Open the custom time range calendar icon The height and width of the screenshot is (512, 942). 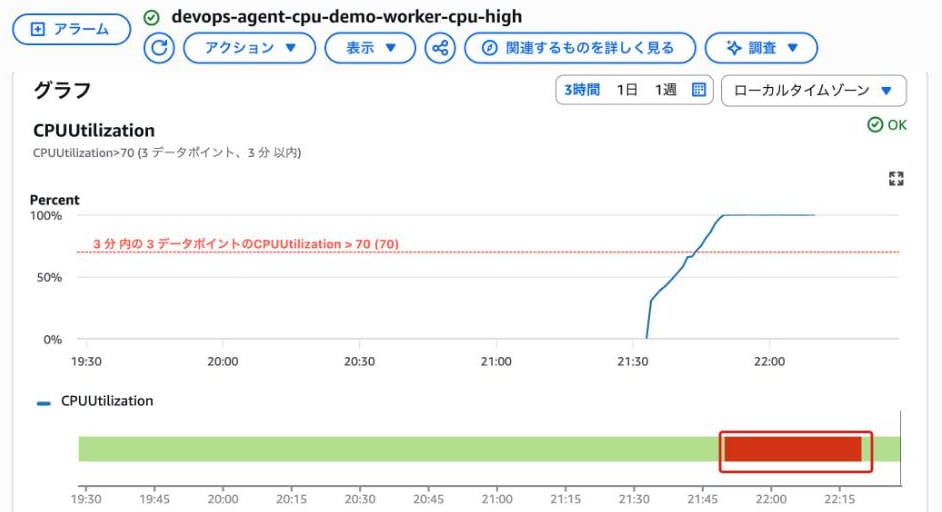tap(698, 90)
